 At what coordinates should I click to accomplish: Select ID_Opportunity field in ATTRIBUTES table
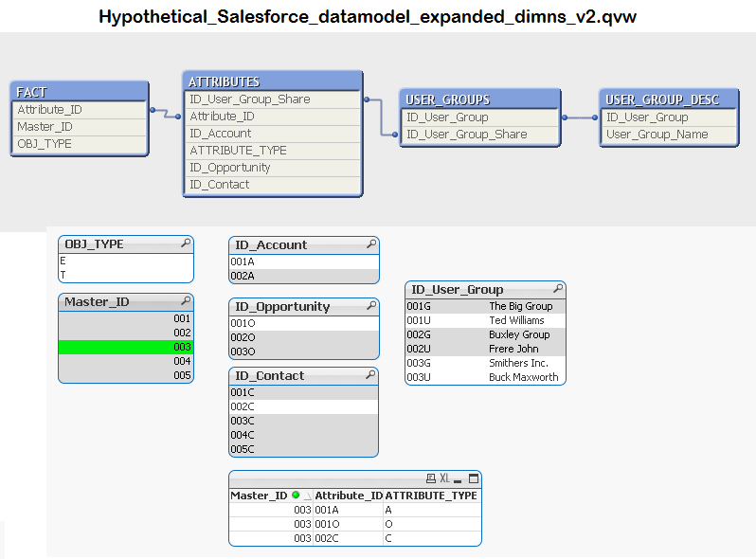[x=273, y=168]
